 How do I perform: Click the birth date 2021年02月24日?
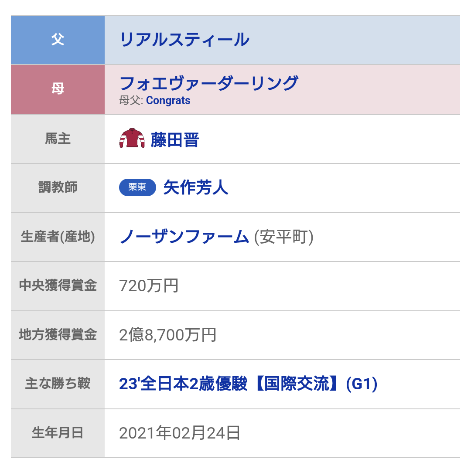pos(179,434)
